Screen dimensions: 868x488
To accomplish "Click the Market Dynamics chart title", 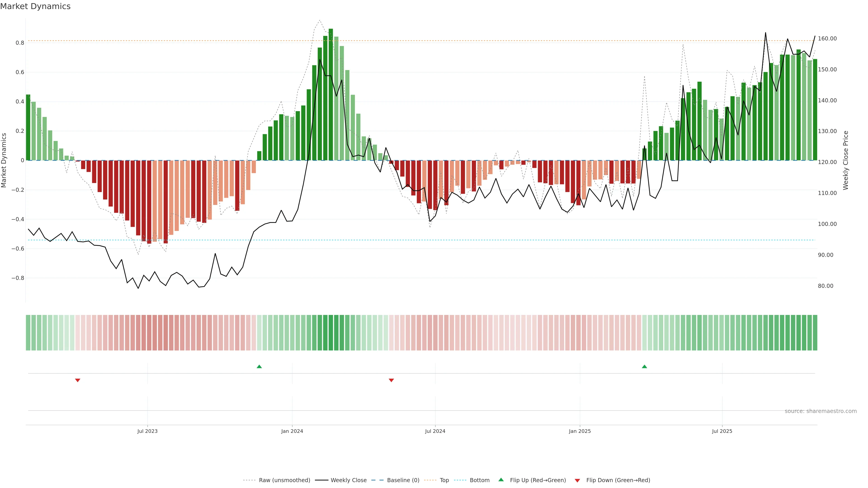I will [x=35, y=6].
